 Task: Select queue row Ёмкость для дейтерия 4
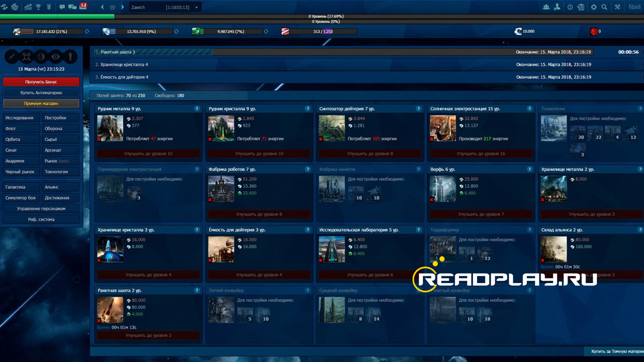click(x=366, y=77)
